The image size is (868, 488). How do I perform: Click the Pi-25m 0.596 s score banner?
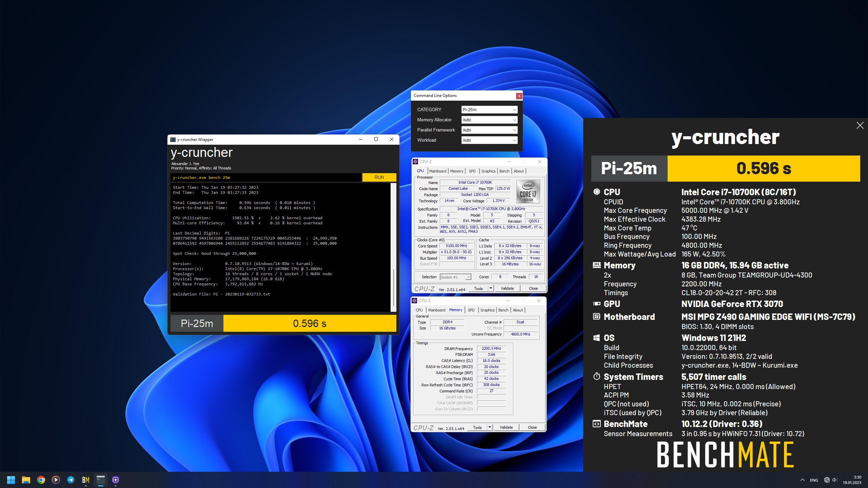click(x=726, y=168)
